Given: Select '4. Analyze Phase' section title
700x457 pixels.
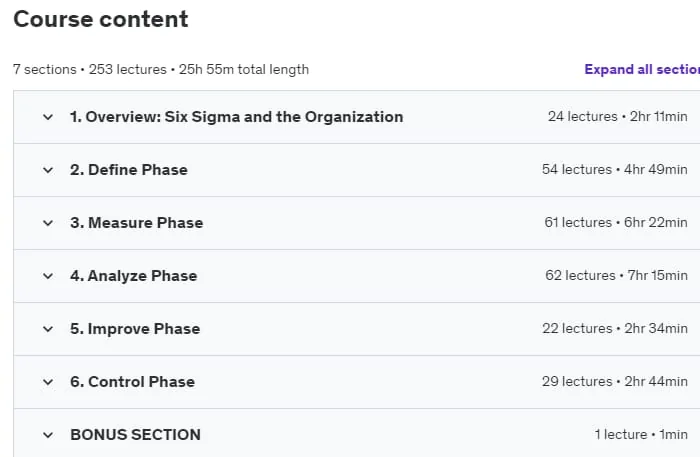Looking at the screenshot, I should (x=133, y=276).
